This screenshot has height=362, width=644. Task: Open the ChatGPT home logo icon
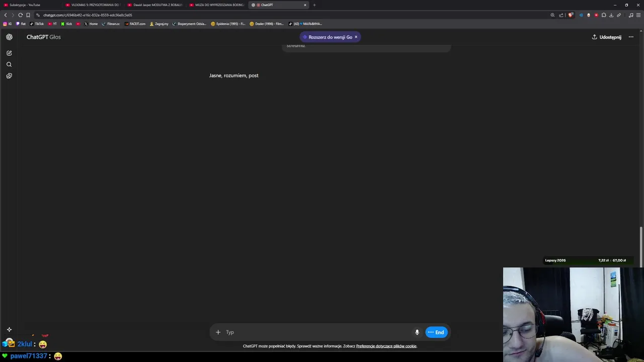(9, 37)
